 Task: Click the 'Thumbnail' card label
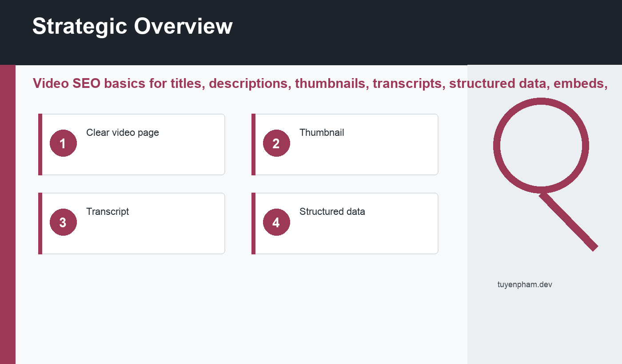[x=322, y=132]
